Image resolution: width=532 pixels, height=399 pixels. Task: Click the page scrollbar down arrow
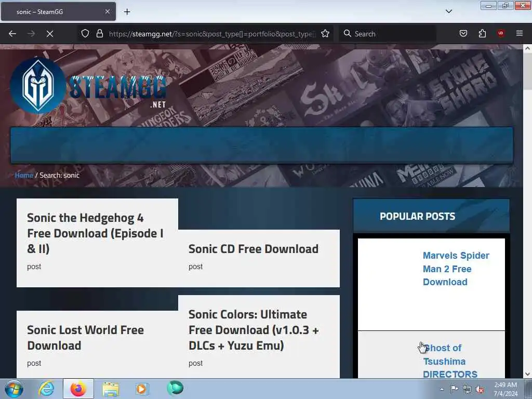[x=527, y=374]
